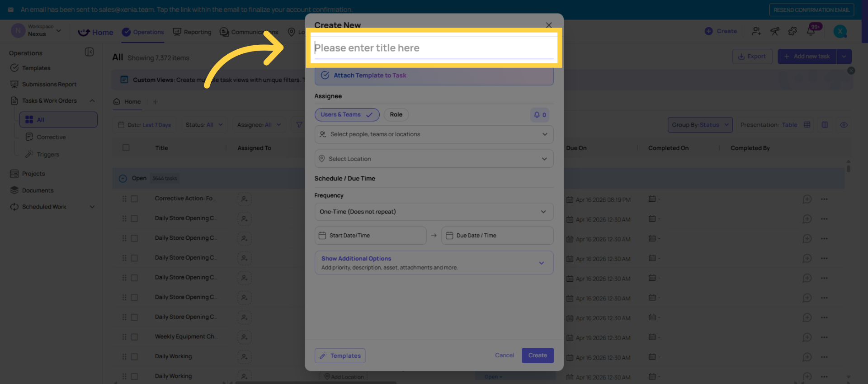Open Corrective in sidebar
Screen dimensions: 868x384
pyautogui.click(x=46, y=137)
